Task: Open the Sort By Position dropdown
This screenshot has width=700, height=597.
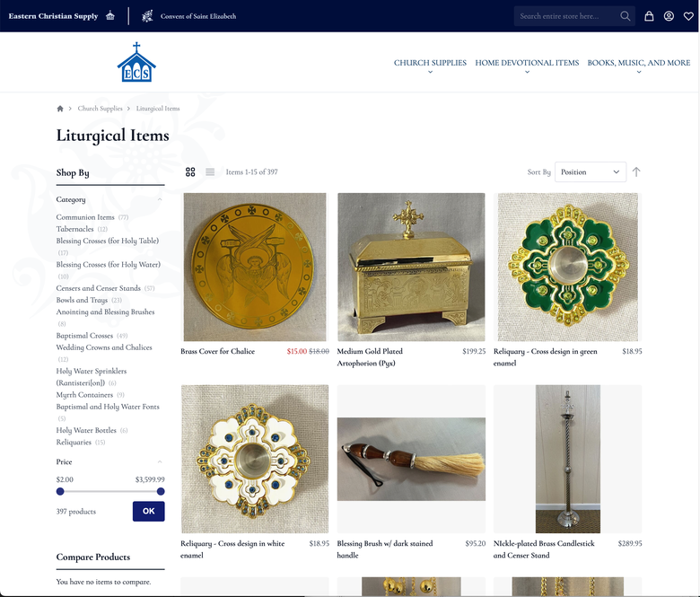Action: coord(591,171)
